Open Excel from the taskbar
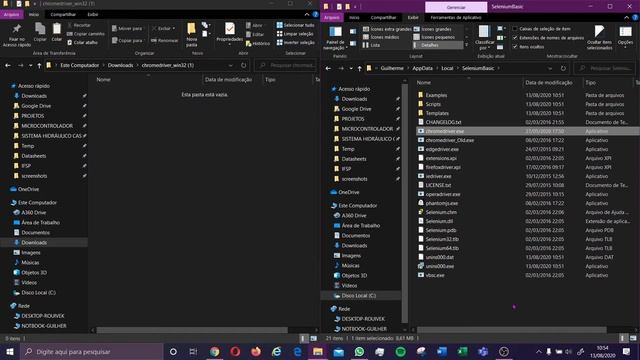The width and height of the screenshot is (640, 360). tap(462, 351)
